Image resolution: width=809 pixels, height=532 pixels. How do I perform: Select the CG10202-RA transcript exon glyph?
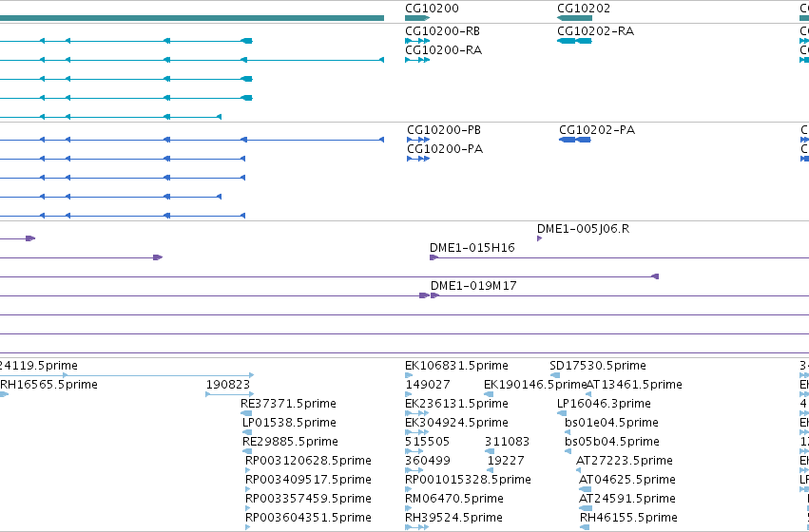pos(574,41)
